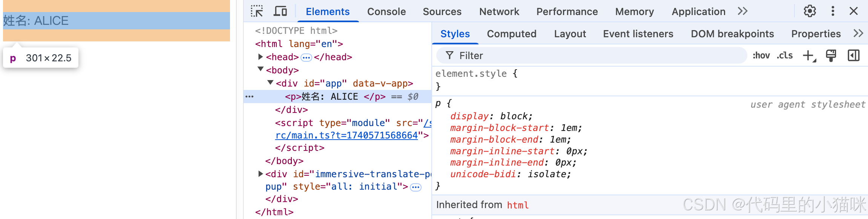
Task: Open the Application tab
Action: click(698, 12)
